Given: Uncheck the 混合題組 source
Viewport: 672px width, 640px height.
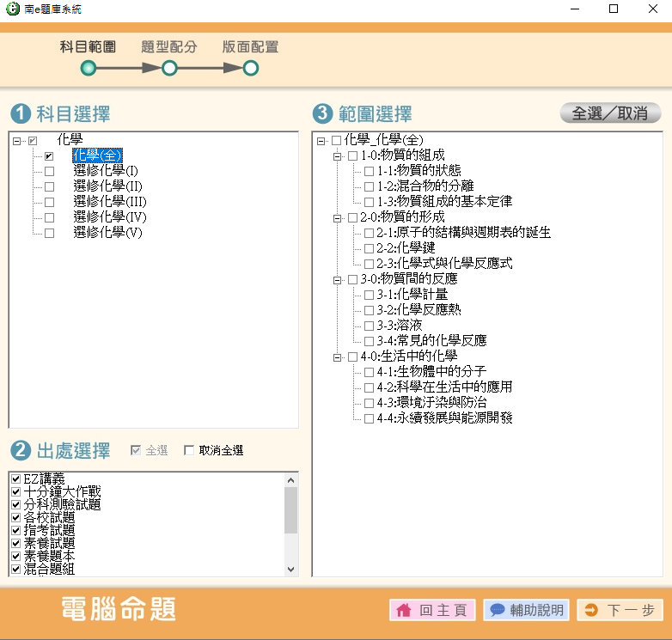Looking at the screenshot, I should [16, 569].
